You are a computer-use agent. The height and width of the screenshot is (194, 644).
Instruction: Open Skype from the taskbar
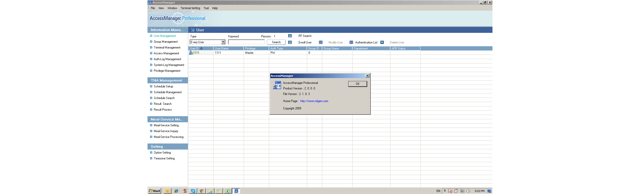click(x=193, y=191)
